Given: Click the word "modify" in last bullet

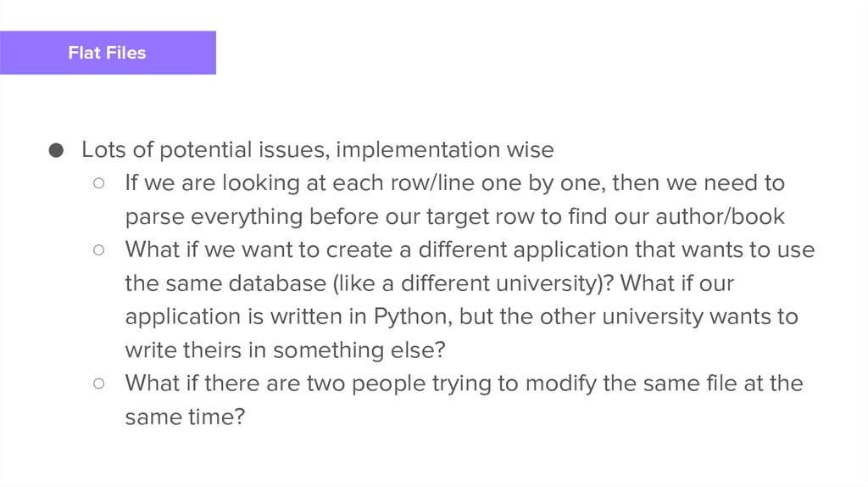Looking at the screenshot, I should coord(559,383).
